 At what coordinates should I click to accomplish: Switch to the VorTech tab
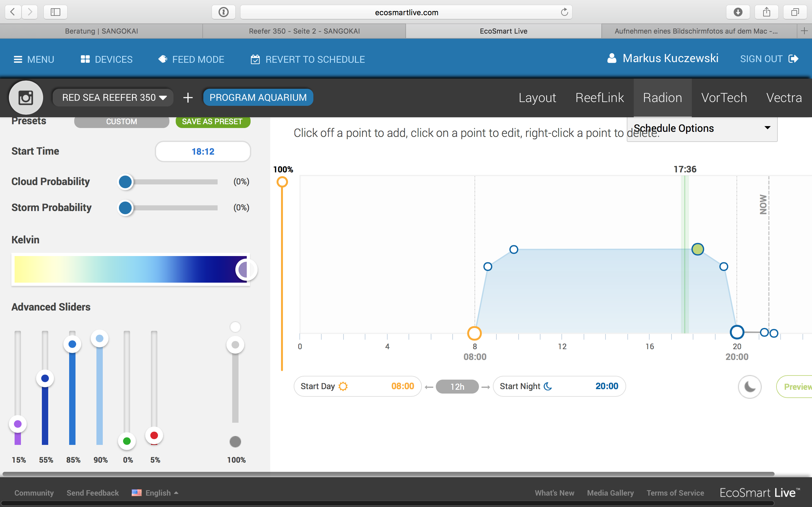pos(724,98)
